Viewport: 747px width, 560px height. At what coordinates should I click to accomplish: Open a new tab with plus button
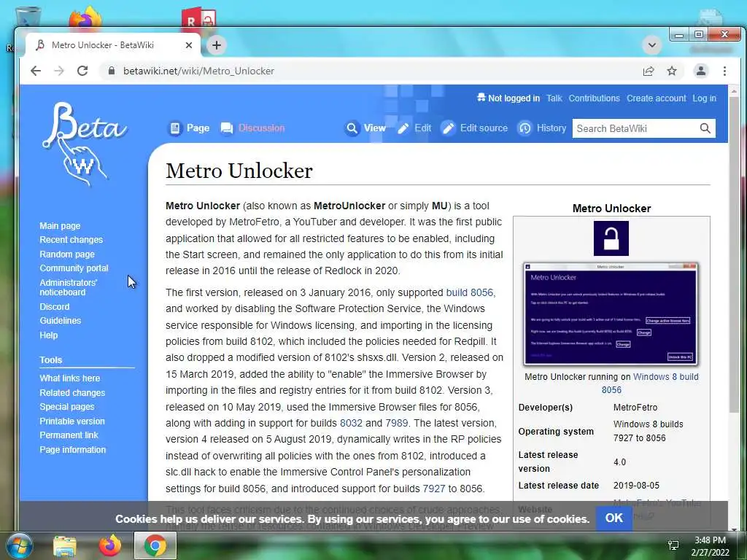pyautogui.click(x=217, y=45)
